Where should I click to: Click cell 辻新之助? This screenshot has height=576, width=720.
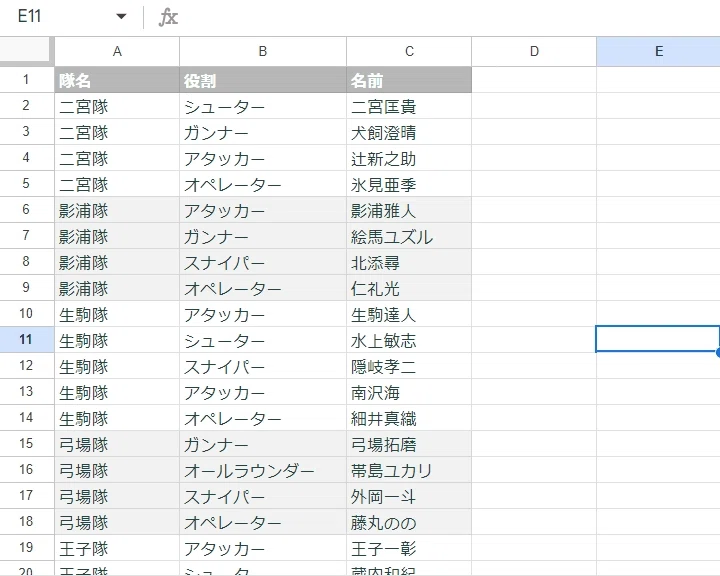(x=409, y=158)
